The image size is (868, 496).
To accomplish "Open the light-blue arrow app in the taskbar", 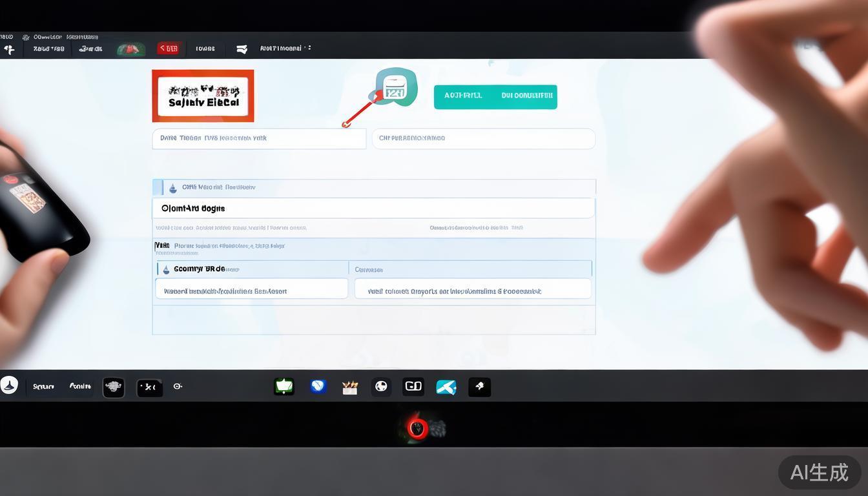I will point(446,387).
